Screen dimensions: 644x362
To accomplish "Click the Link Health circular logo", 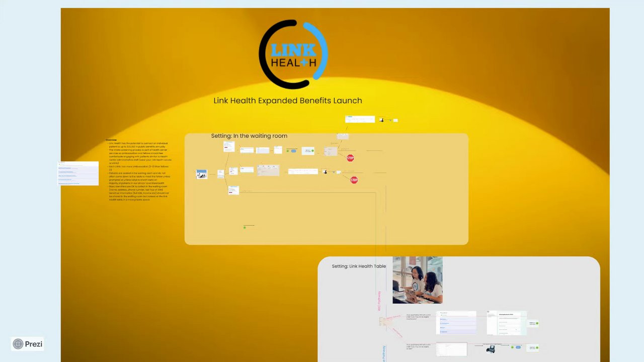I will (x=293, y=54).
